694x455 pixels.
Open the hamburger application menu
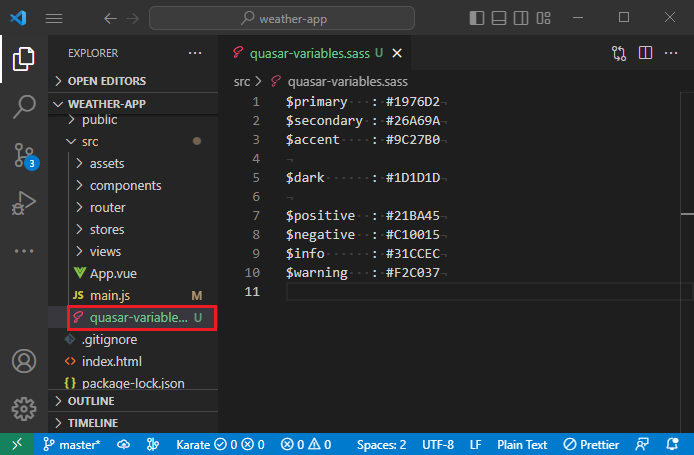(x=54, y=18)
